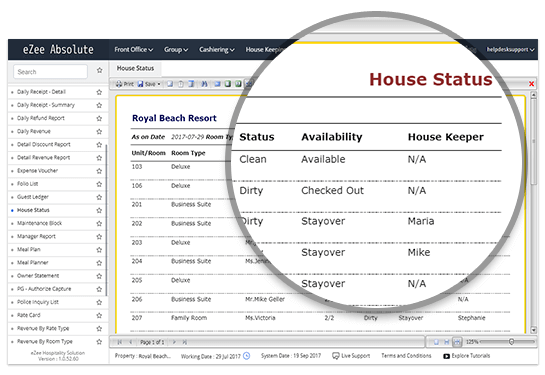
Task: Click the report vertical scrollbar down arrow
Action: pos(534,330)
